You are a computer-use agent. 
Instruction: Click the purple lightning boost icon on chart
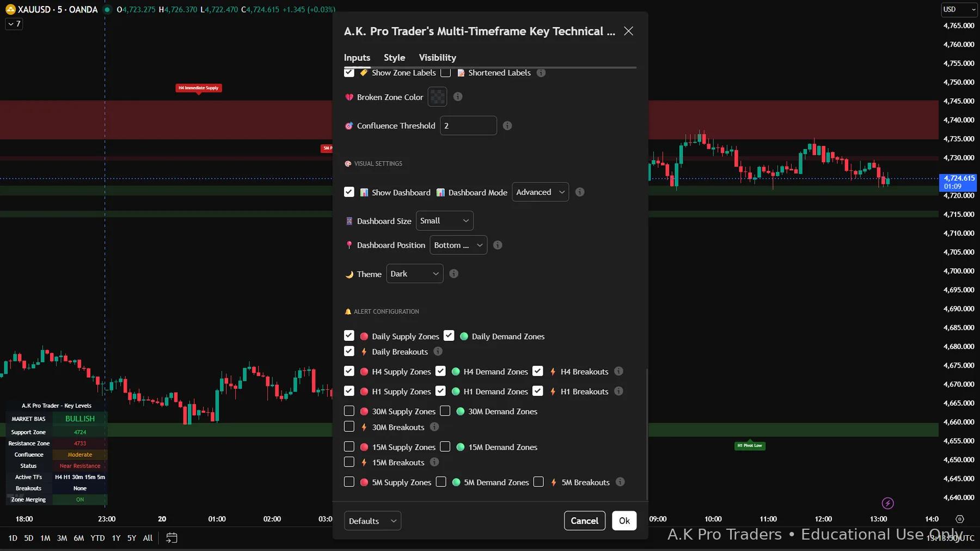point(887,503)
